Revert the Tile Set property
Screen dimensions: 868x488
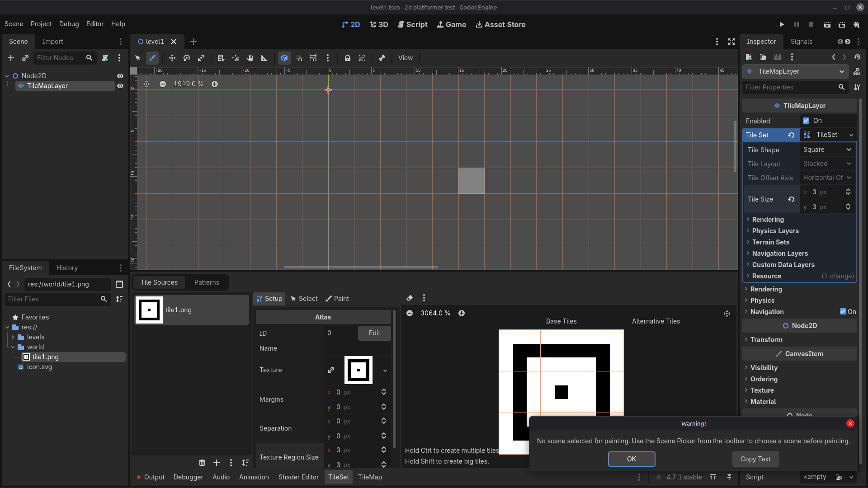[792, 135]
